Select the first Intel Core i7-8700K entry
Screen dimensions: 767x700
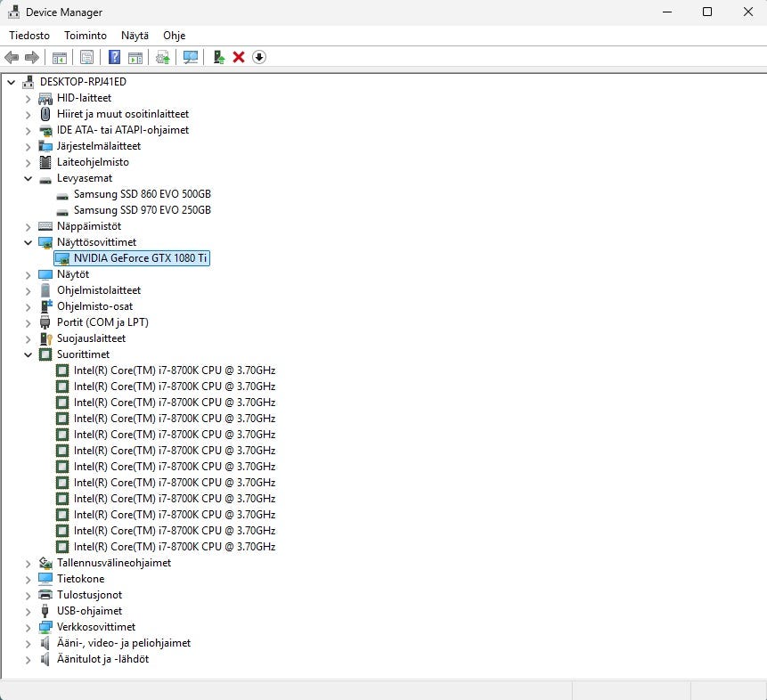click(x=175, y=370)
